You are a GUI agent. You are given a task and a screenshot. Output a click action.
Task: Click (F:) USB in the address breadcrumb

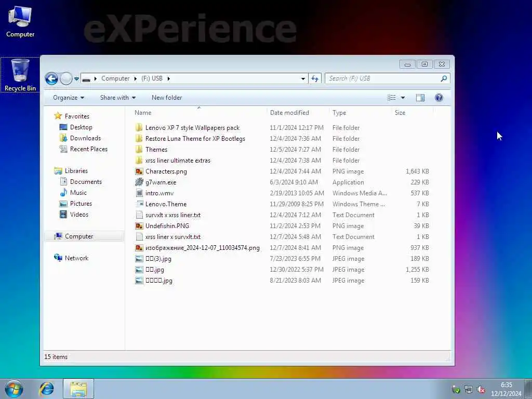point(152,79)
